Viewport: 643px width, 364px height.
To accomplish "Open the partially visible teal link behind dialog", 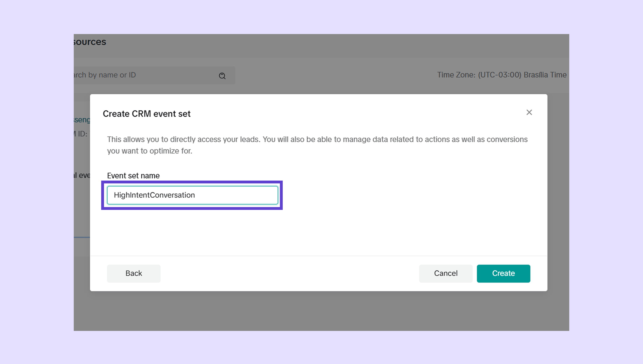I will tap(82, 120).
